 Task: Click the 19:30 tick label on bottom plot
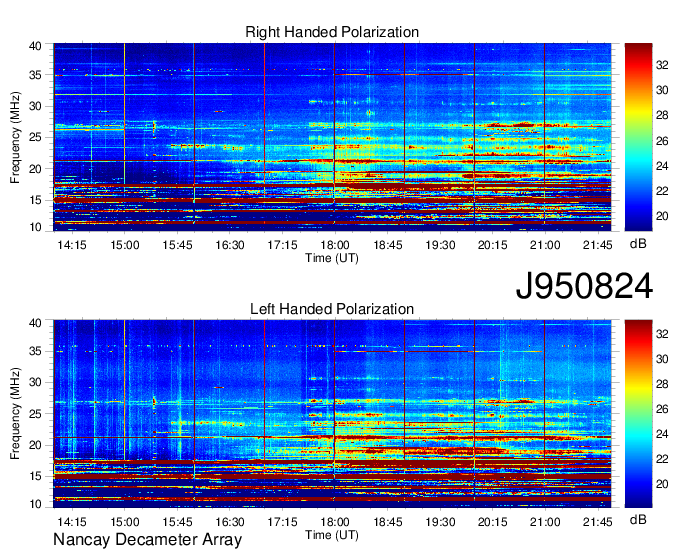(x=440, y=522)
